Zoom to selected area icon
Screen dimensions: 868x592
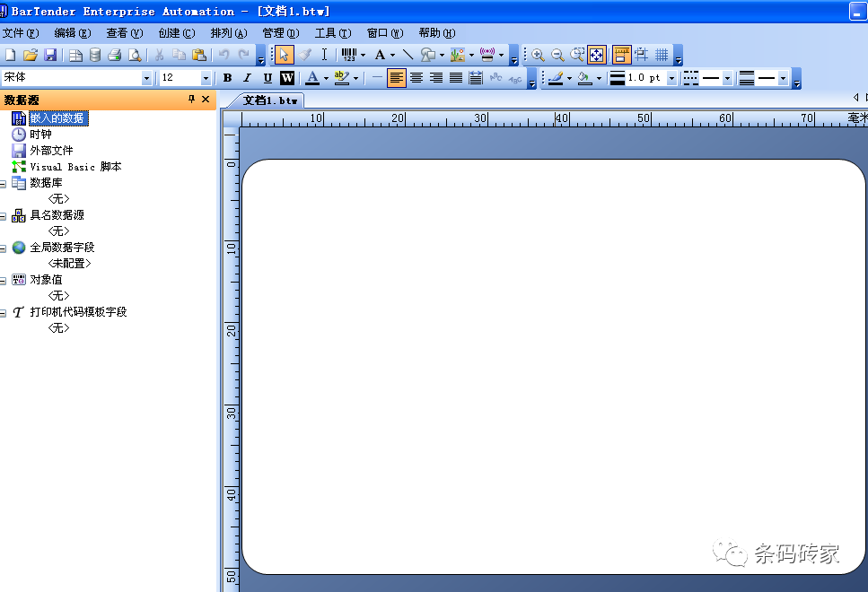[x=577, y=55]
